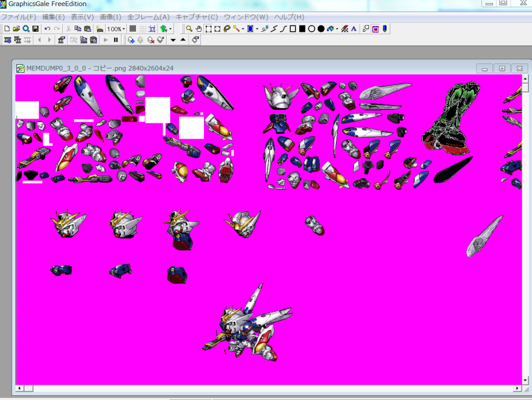Open the 100% zoom level dropdown
This screenshot has width=532, height=400.
[x=117, y=29]
